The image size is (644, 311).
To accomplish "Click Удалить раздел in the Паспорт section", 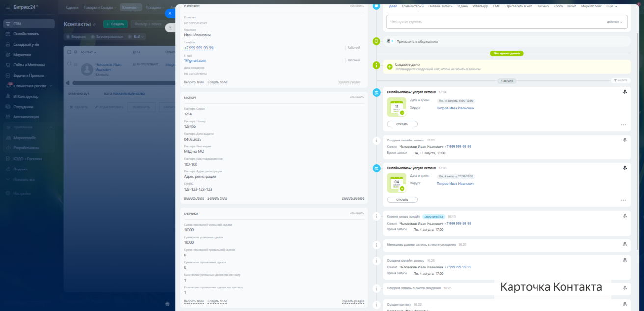I will point(353,198).
